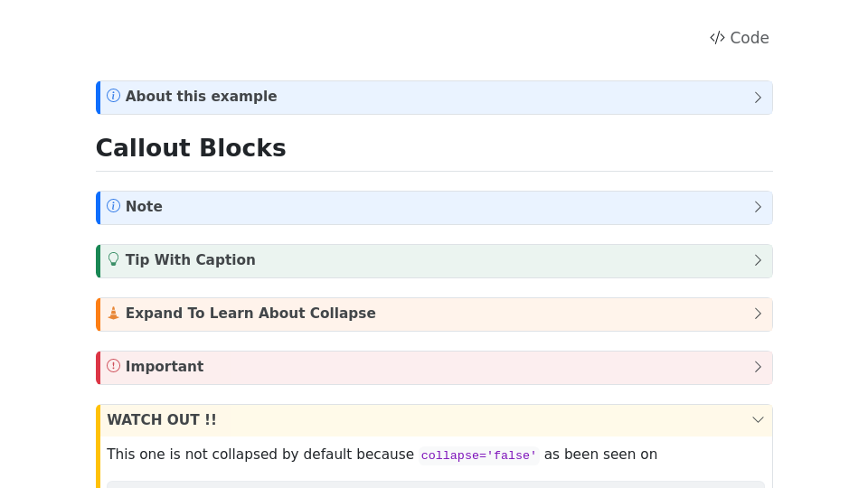Expand Tip With Caption via its chevron
Screen dimensions: 868x488
click(x=758, y=260)
